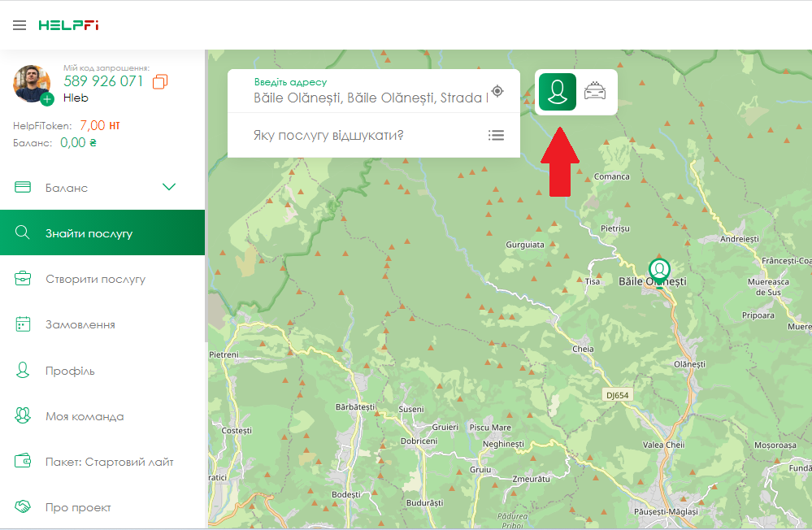The height and width of the screenshot is (530, 812).
Task: Copy the invitation code
Action: click(160, 81)
